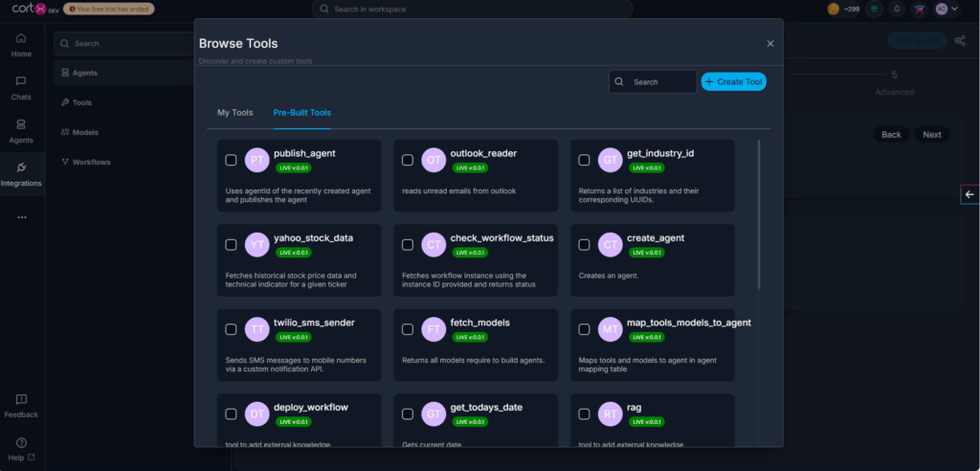Open the three-dot more menu in sidebar
Screen dimensions: 980x471
pyautogui.click(x=22, y=217)
